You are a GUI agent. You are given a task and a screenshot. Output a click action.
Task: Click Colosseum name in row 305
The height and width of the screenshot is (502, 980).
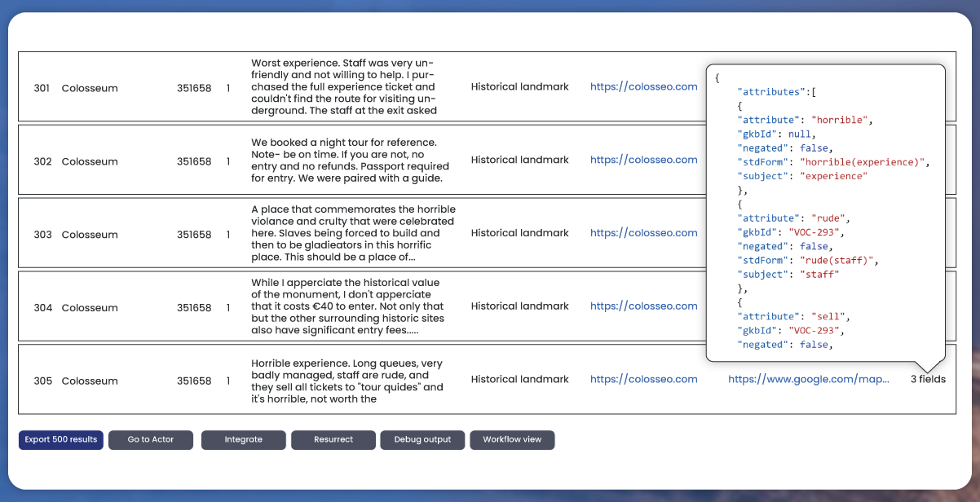[x=90, y=381]
